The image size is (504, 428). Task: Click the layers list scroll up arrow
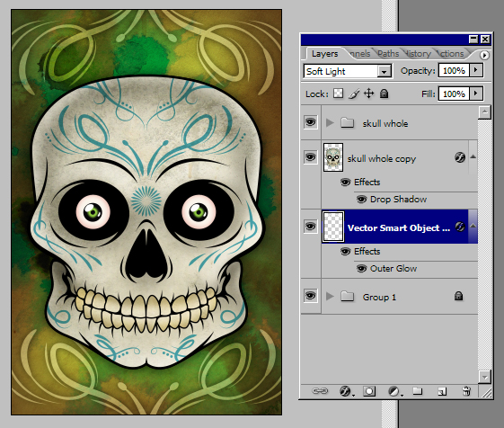(x=484, y=112)
